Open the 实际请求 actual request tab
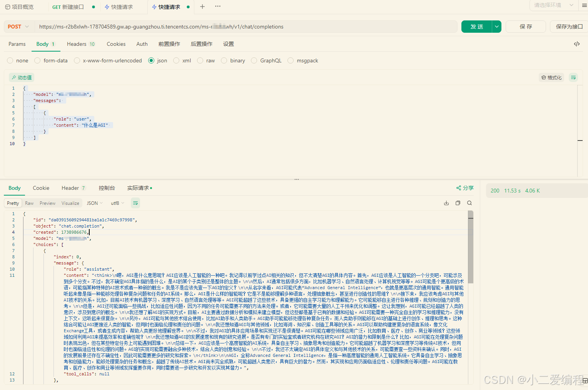The height and width of the screenshot is (390, 588). tap(140, 188)
